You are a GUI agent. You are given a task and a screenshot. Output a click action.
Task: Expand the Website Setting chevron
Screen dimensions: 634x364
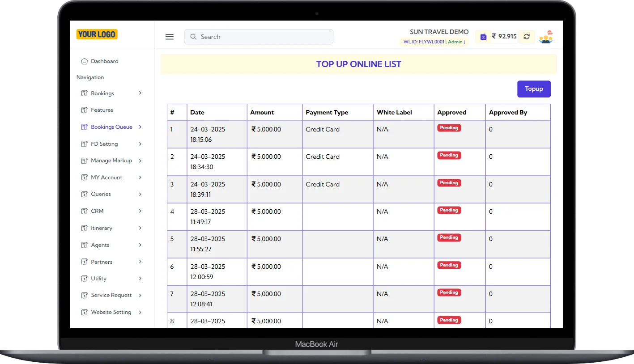click(x=140, y=312)
